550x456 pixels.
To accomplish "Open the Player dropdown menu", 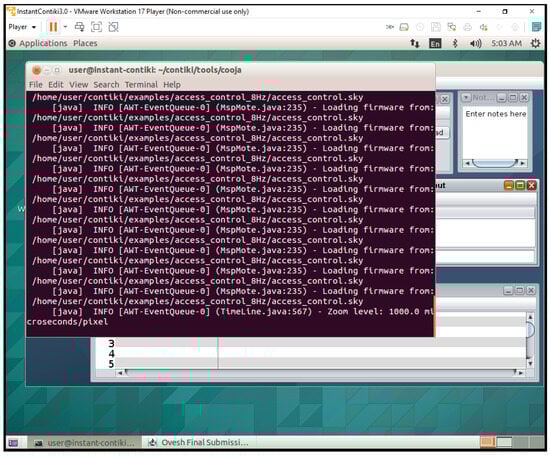I will click(x=22, y=27).
